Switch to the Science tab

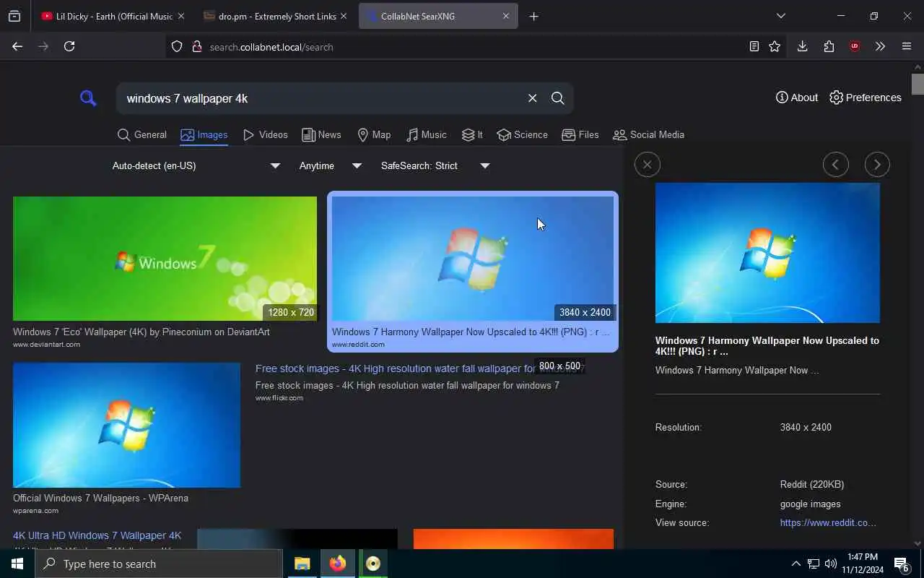click(523, 134)
